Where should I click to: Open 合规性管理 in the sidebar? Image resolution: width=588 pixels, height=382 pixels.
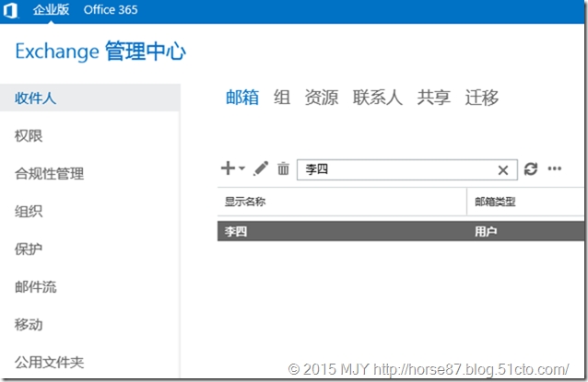[x=49, y=174]
